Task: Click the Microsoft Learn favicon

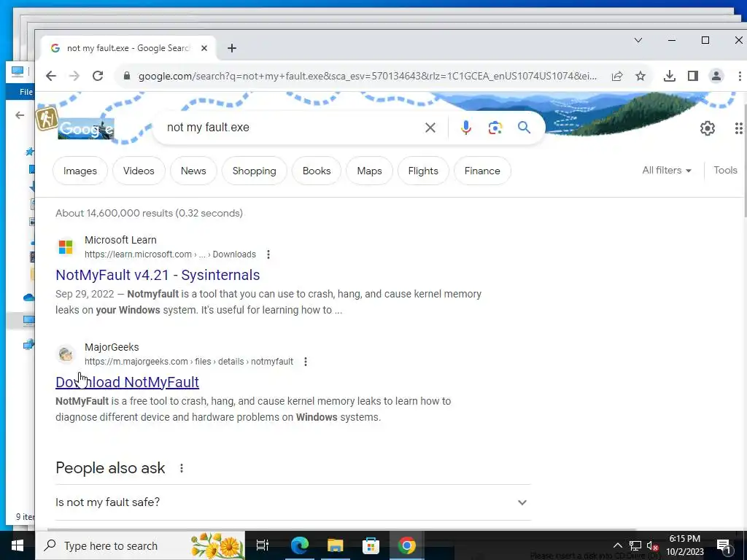Action: point(66,247)
